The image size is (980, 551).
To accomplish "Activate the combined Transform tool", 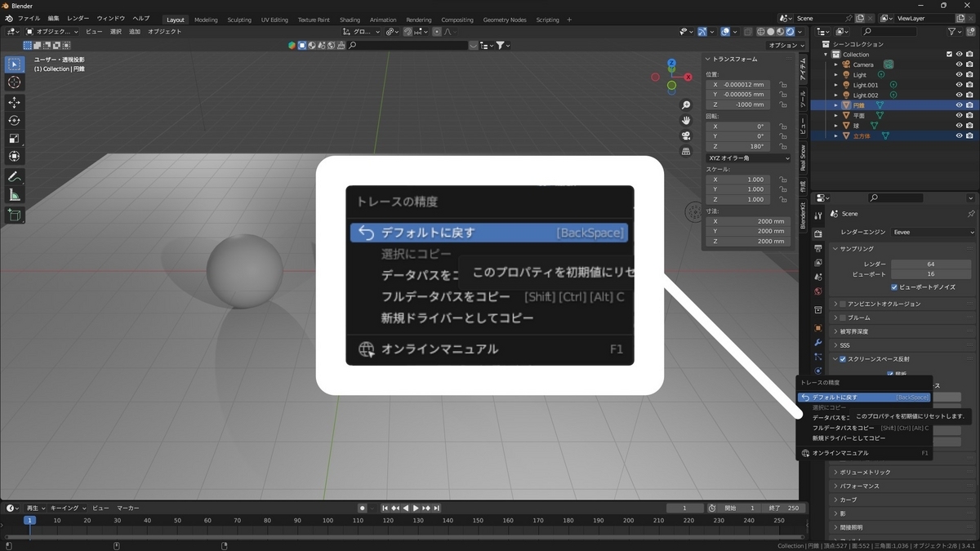I will click(x=14, y=156).
